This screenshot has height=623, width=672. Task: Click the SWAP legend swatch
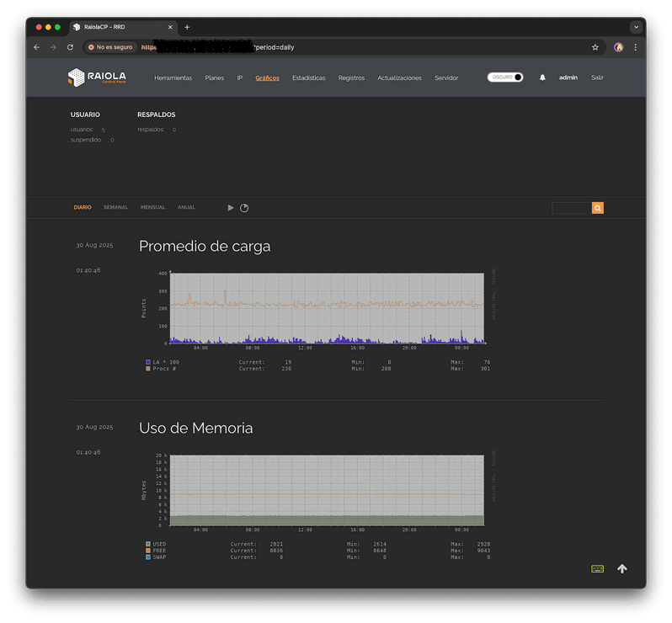pos(148,557)
